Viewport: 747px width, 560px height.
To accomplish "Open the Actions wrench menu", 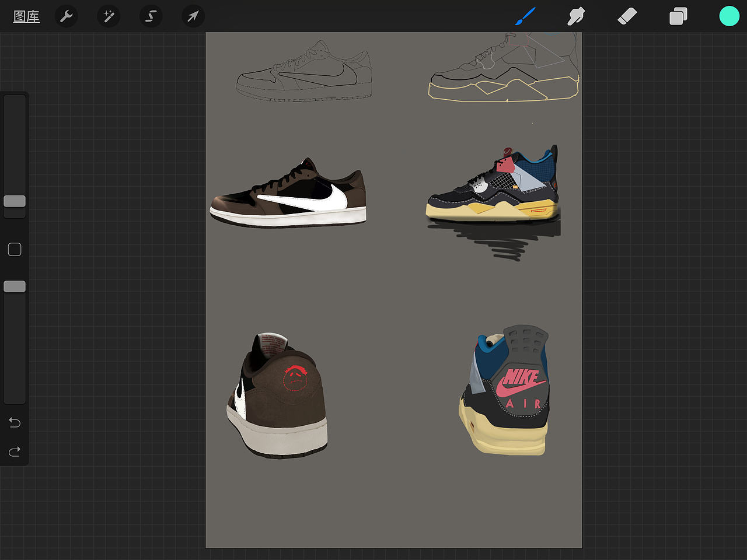I will coord(67,16).
